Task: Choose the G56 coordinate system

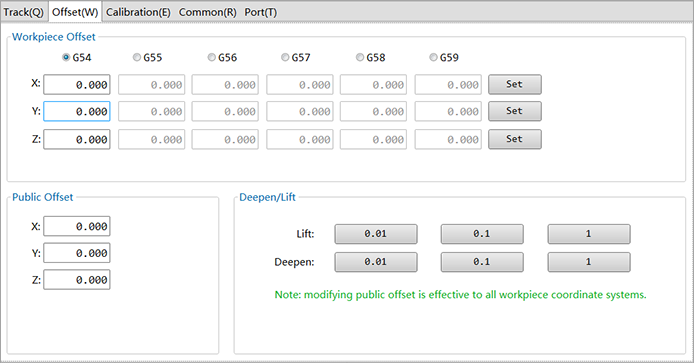Action: (222, 58)
